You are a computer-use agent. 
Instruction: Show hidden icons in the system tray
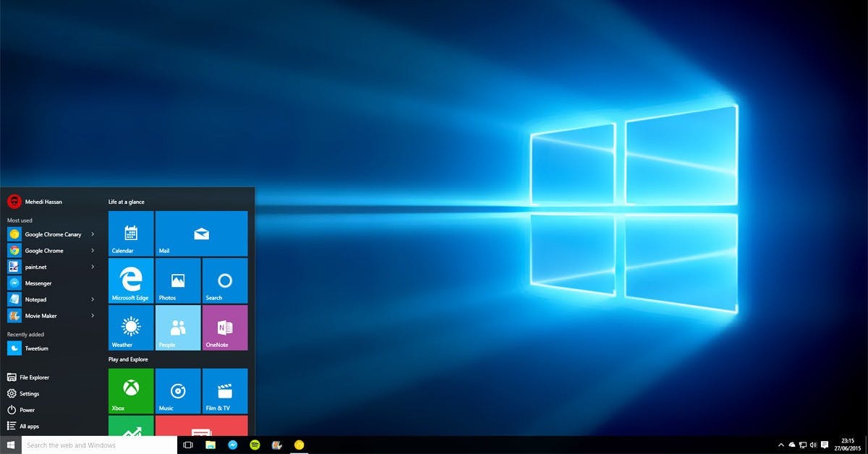click(x=781, y=445)
